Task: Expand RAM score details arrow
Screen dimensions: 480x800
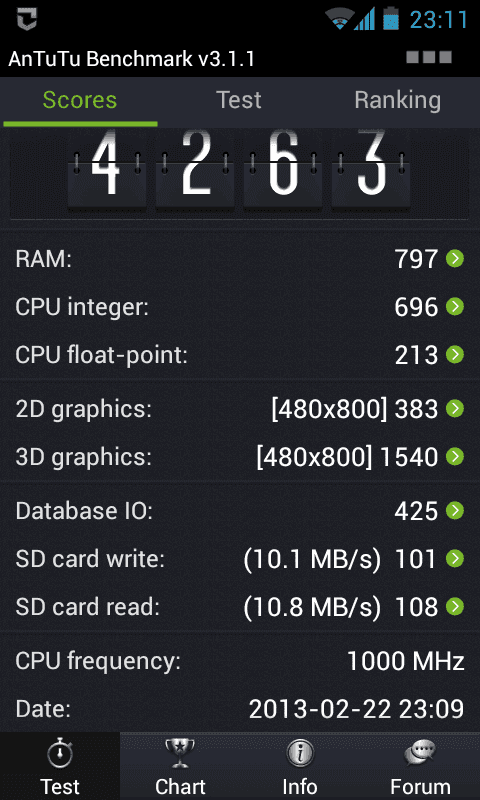Action: tap(454, 259)
